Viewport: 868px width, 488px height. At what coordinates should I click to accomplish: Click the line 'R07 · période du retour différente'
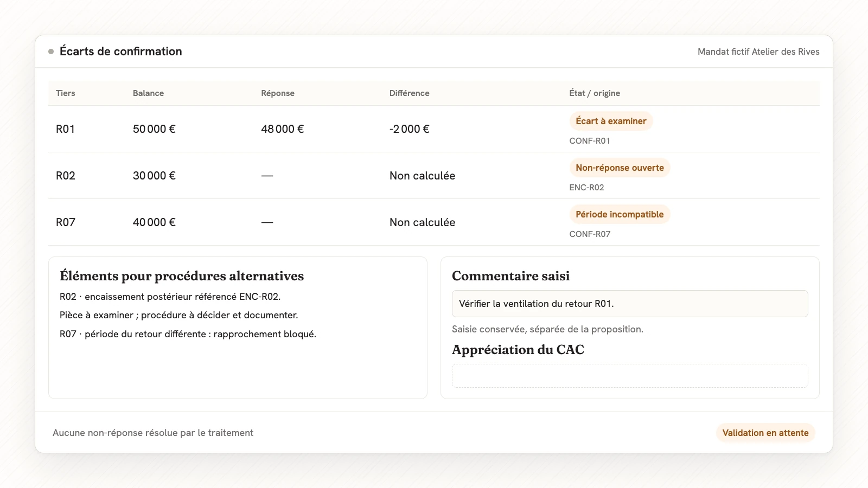pos(188,334)
